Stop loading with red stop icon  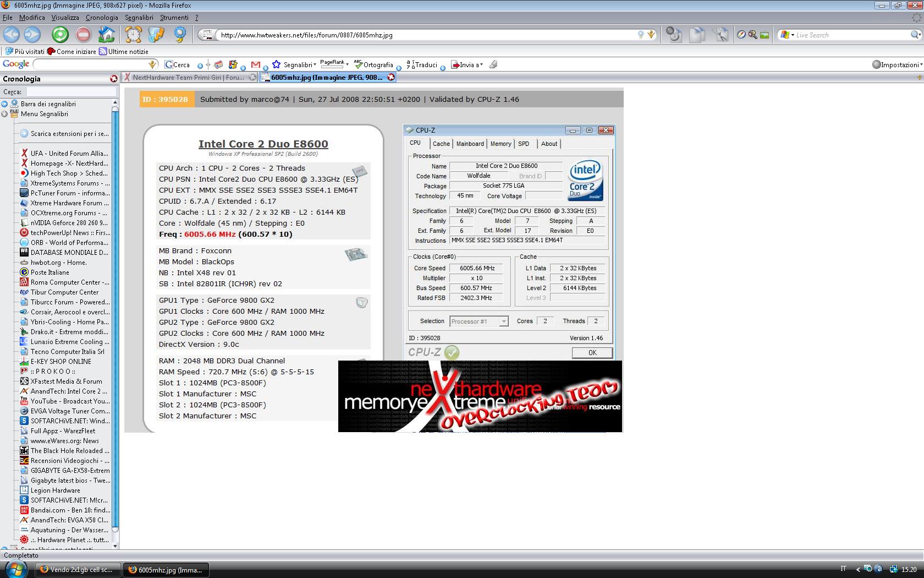pyautogui.click(x=83, y=35)
